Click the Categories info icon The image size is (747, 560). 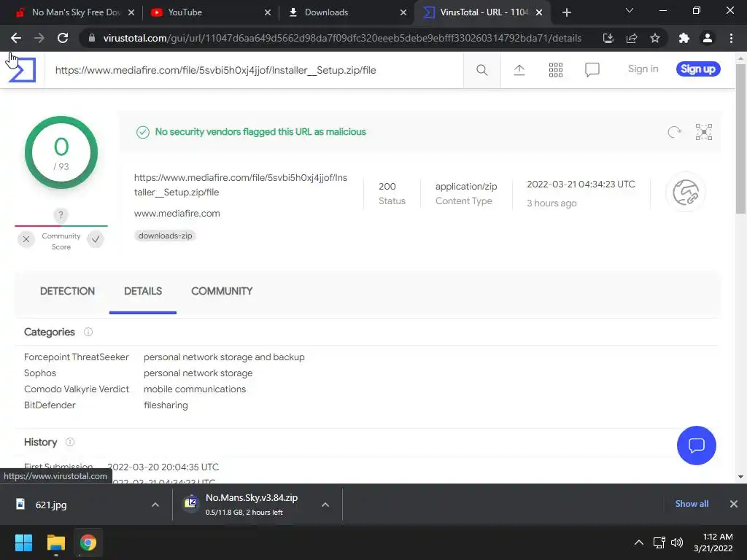point(88,332)
